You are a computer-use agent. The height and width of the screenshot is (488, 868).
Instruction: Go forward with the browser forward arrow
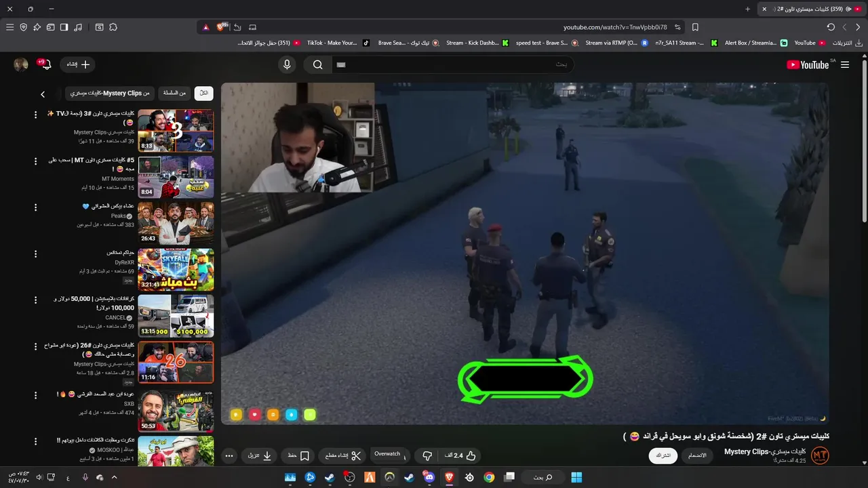tap(844, 27)
